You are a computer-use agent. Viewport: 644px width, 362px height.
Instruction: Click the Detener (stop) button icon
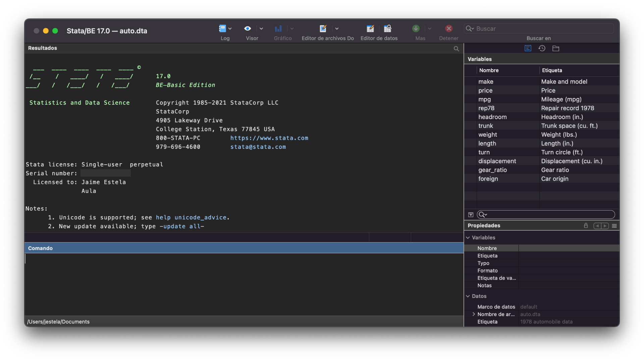[x=449, y=28]
